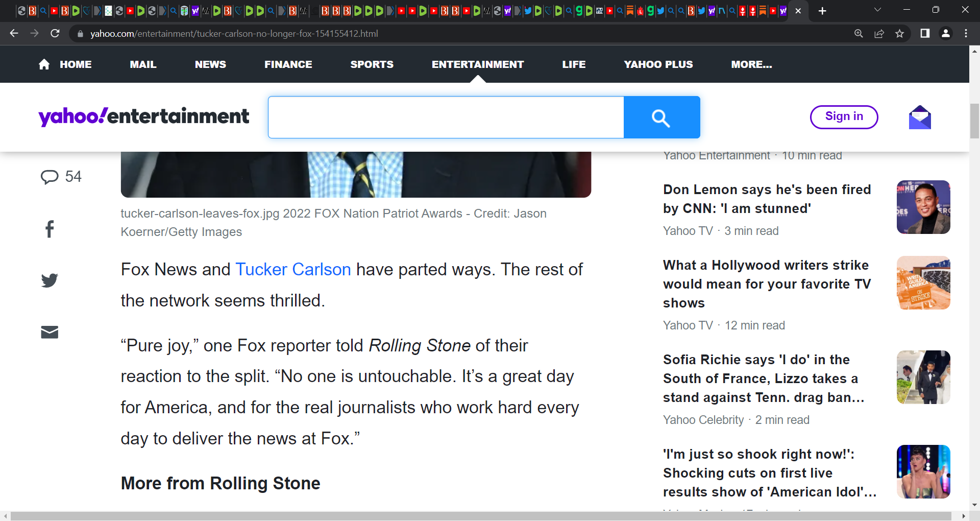The width and height of the screenshot is (980, 521).
Task: Open NEWS section
Action: coord(210,64)
